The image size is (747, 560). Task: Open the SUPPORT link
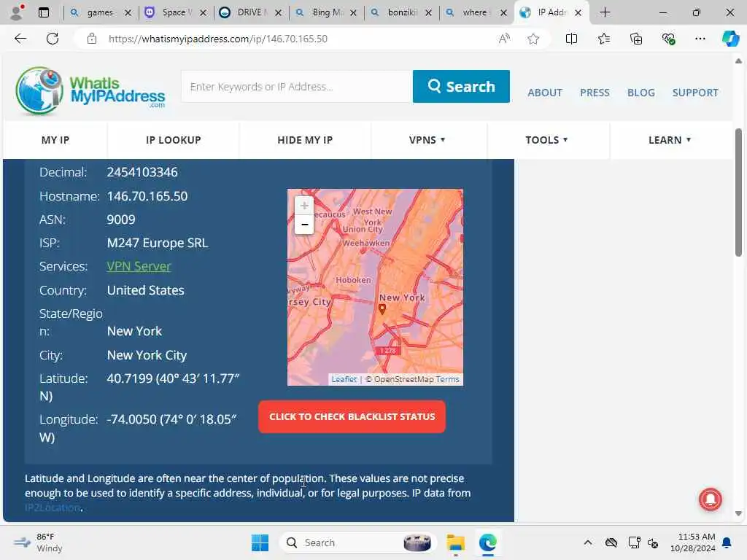pos(695,93)
